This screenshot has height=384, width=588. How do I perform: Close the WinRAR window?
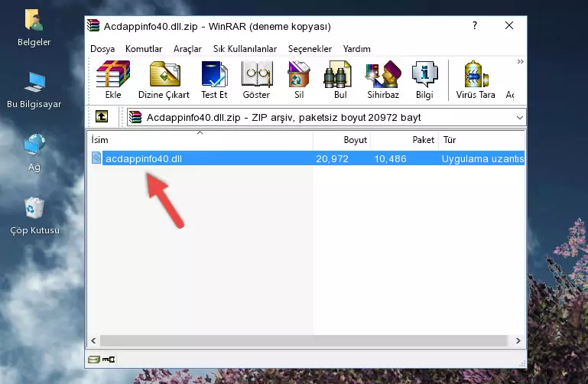[509, 25]
